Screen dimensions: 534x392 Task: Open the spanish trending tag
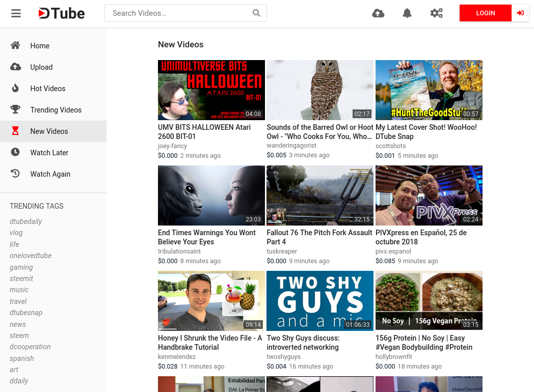pyautogui.click(x=22, y=358)
